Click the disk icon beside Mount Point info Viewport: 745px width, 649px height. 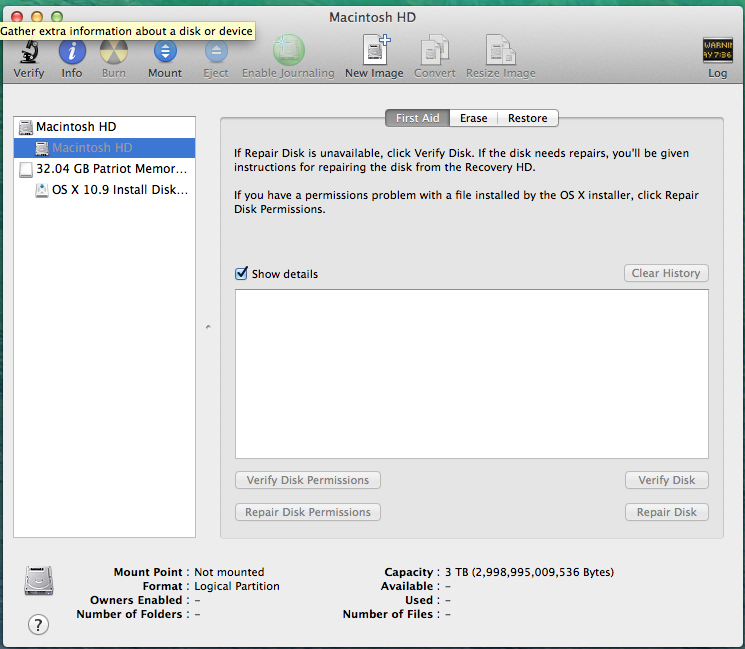point(39,580)
